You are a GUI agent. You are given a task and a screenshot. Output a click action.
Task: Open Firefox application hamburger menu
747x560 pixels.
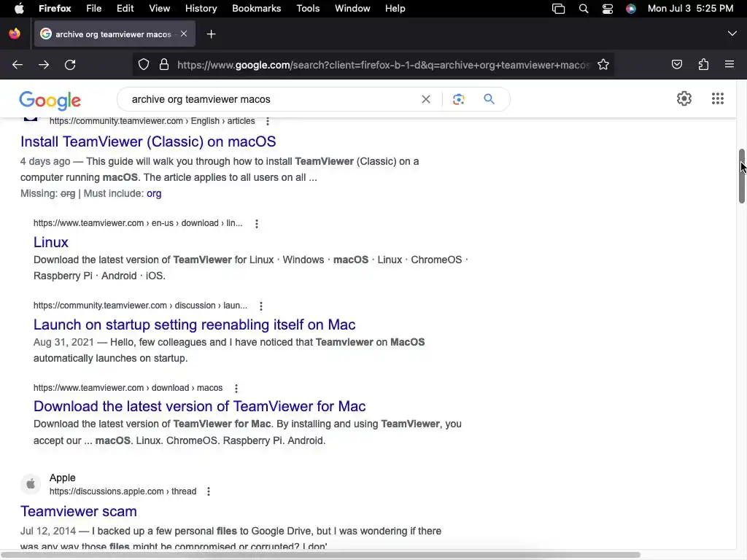coord(729,64)
